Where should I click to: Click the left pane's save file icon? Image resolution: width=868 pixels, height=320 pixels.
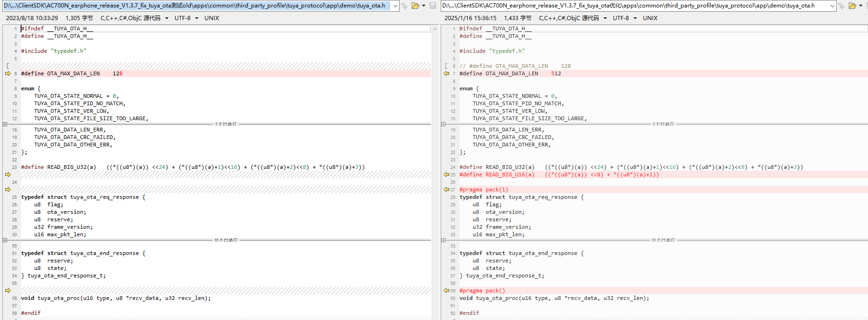click(433, 6)
